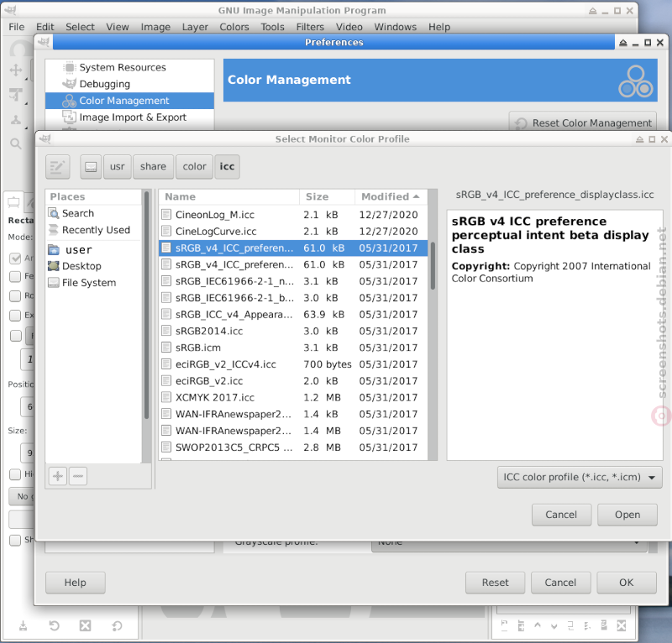Click the new layer group icon
Viewport: 672px width, 643px height.
pyautogui.click(x=521, y=625)
